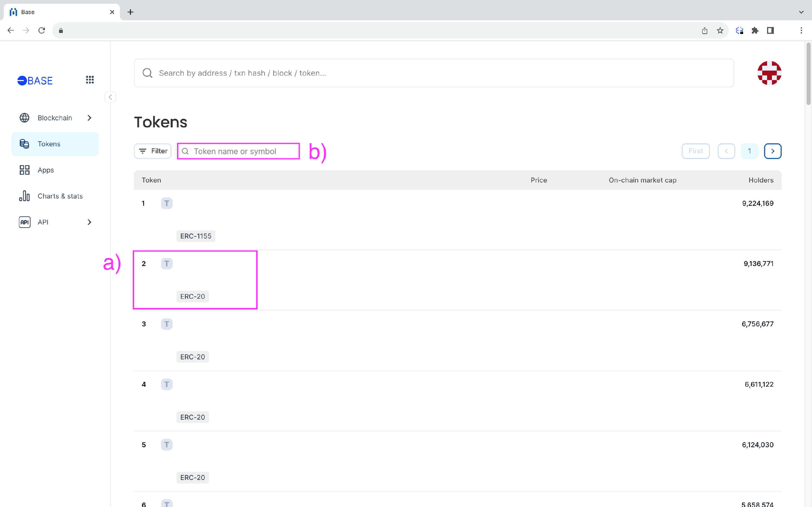Go to next page of tokens
The width and height of the screenshot is (812, 507).
(x=772, y=151)
